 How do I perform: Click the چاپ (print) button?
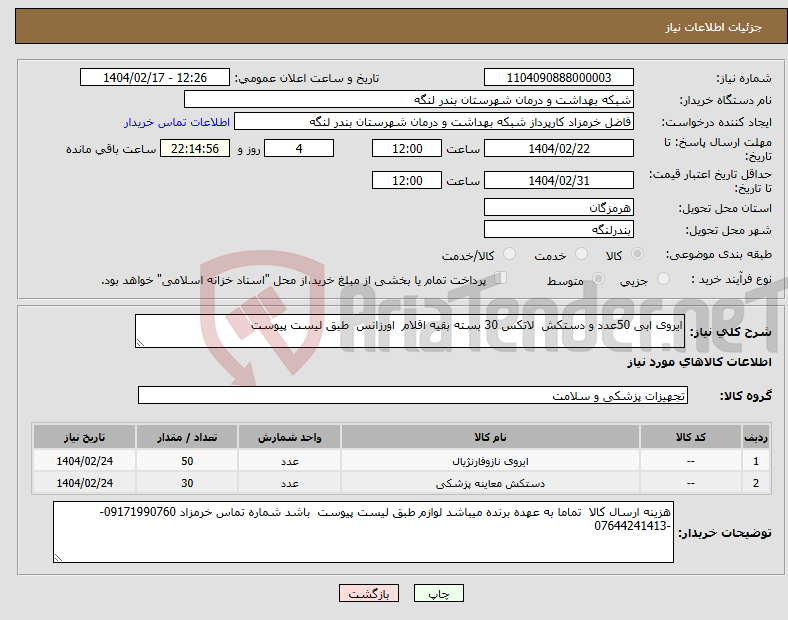438,593
